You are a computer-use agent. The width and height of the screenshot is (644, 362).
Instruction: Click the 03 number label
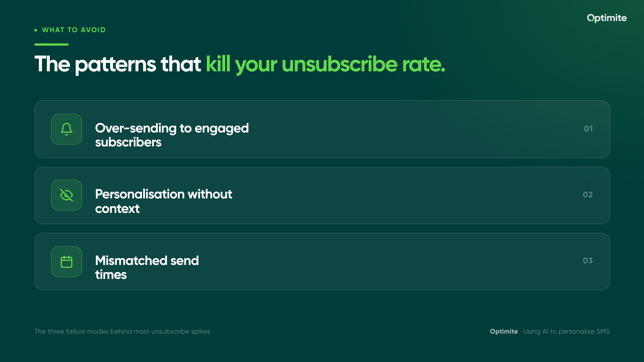(x=588, y=261)
